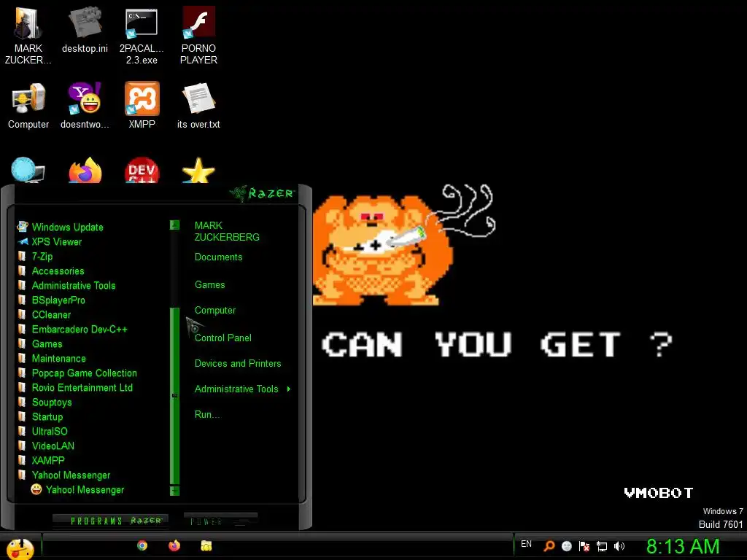The height and width of the screenshot is (560, 747).
Task: Open Control Panel from Start menu
Action: (223, 338)
